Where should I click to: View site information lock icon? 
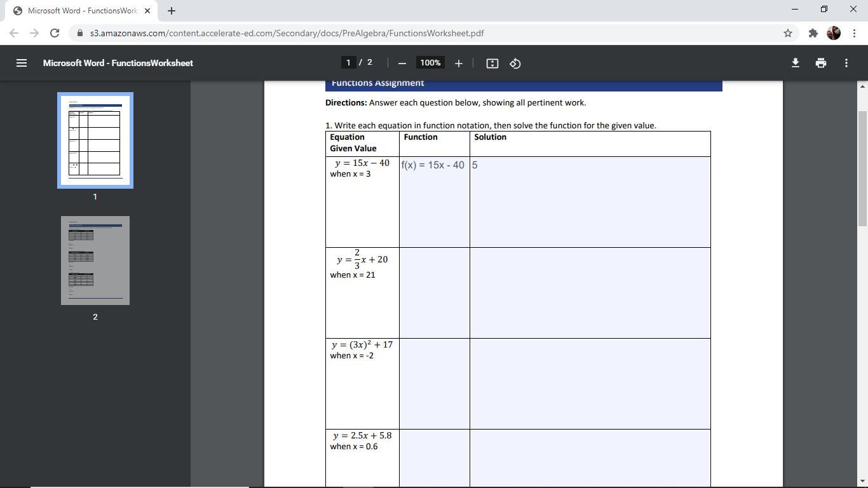(80, 33)
